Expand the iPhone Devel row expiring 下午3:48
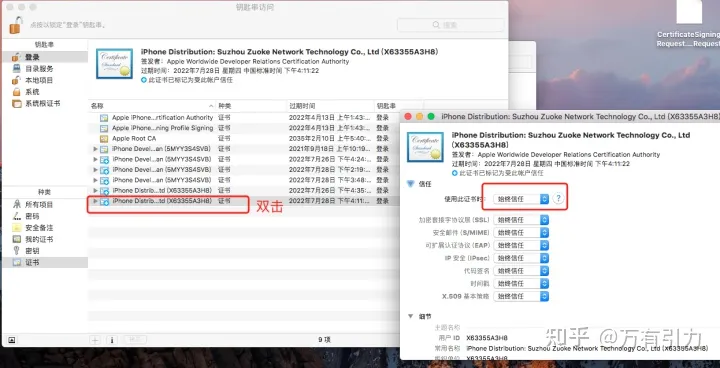This screenshot has height=368, width=720. (96, 180)
